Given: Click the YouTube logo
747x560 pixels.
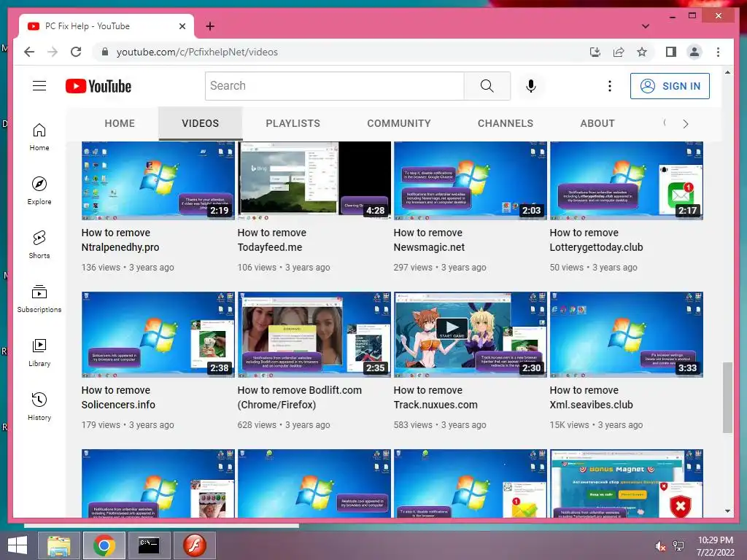Looking at the screenshot, I should [98, 86].
